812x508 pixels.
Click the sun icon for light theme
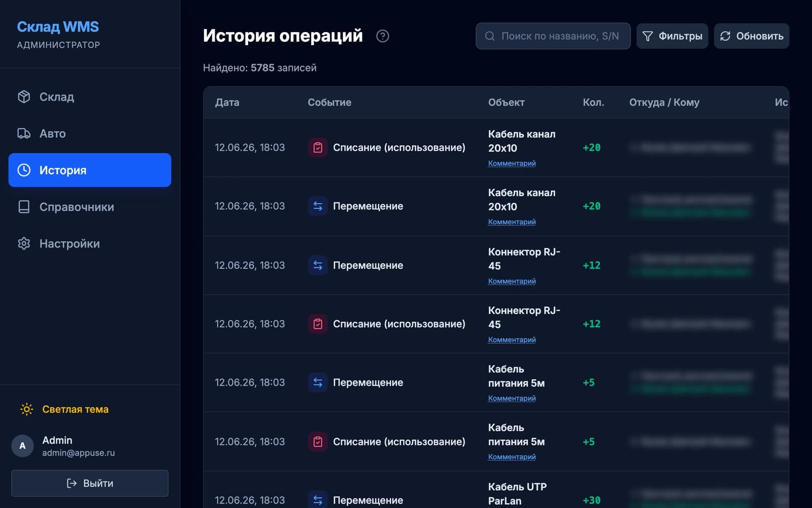click(x=26, y=409)
